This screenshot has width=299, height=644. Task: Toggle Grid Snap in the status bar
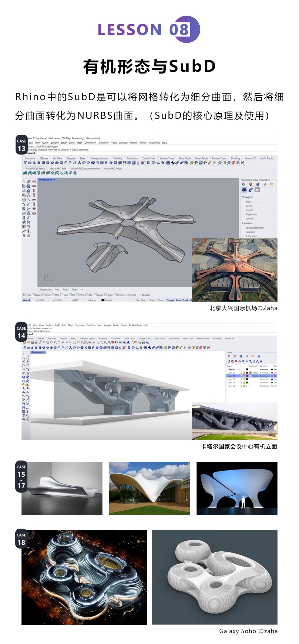(141, 300)
